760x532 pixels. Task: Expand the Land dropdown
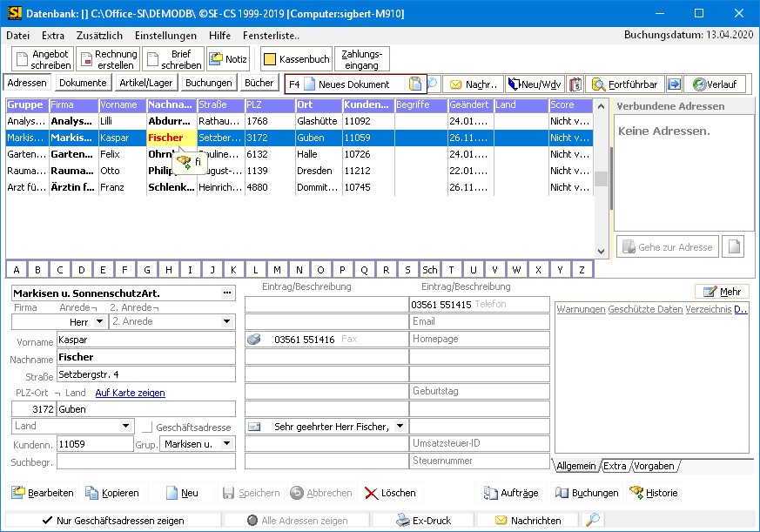coord(125,427)
